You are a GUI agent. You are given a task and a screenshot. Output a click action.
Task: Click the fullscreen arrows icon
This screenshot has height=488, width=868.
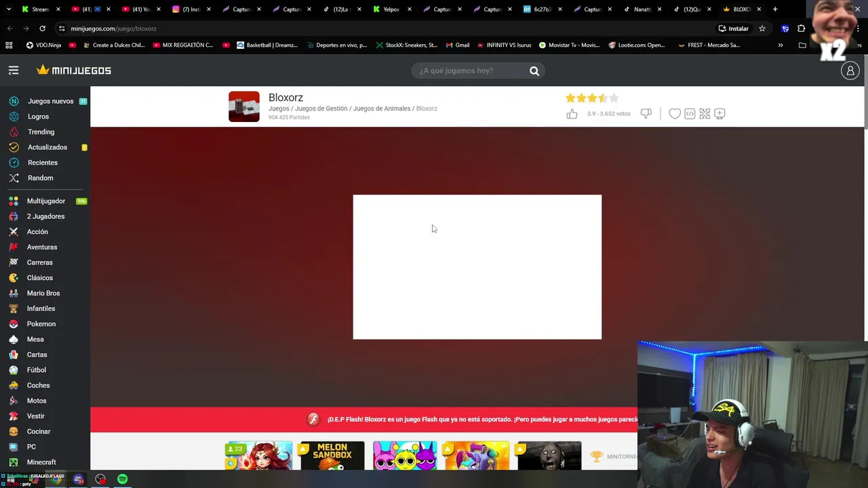point(705,114)
